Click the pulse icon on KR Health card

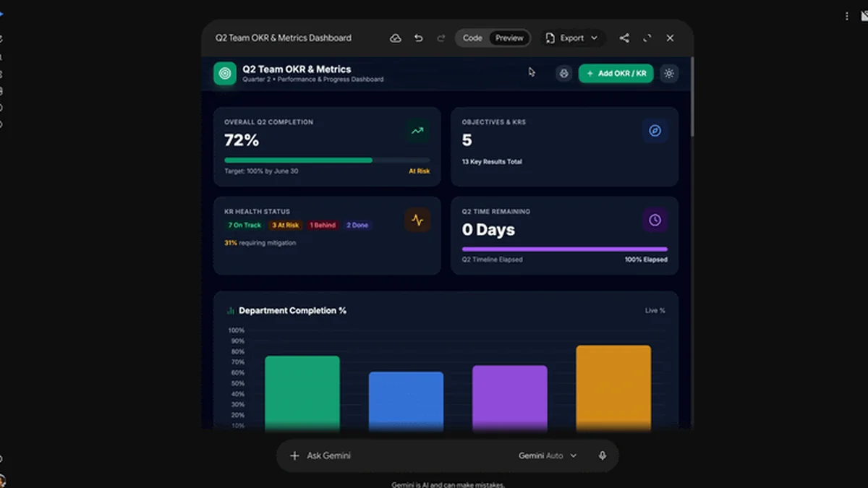coord(417,221)
